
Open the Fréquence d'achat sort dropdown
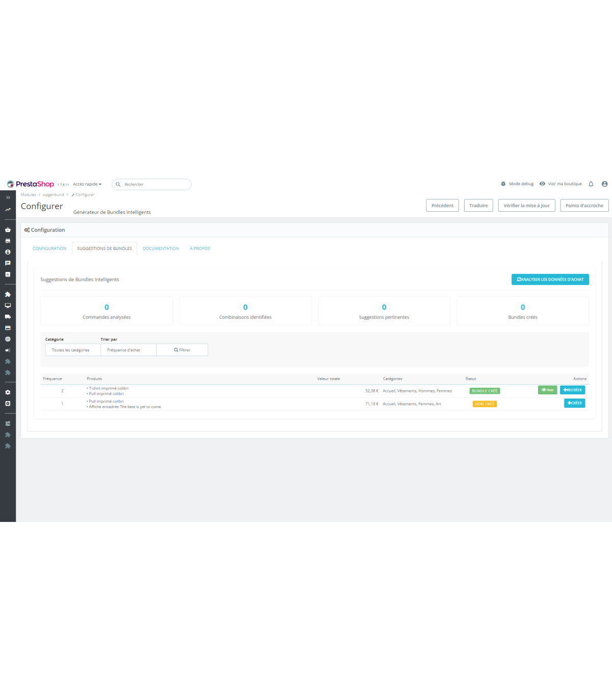pos(128,350)
